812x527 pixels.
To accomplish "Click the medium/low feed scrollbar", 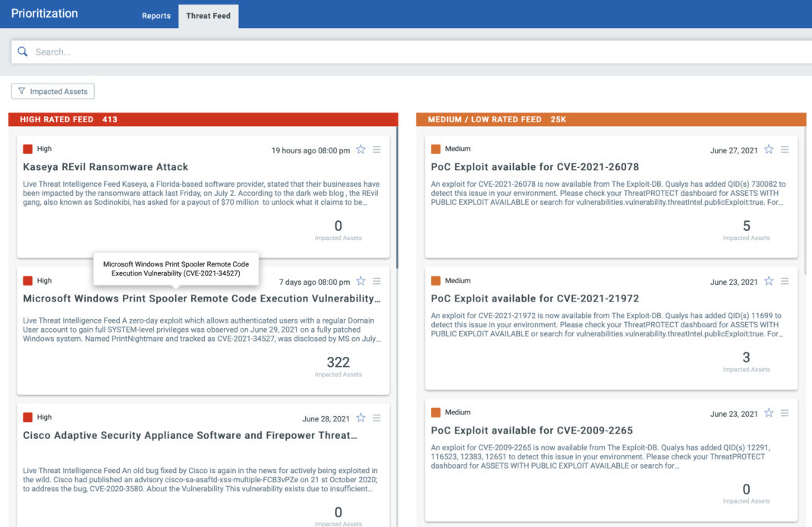I will coord(805,200).
